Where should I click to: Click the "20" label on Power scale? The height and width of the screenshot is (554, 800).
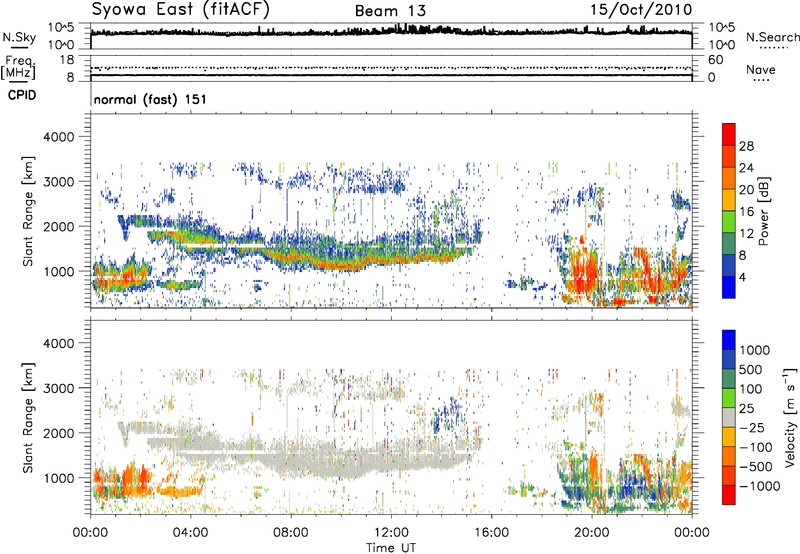[746, 190]
